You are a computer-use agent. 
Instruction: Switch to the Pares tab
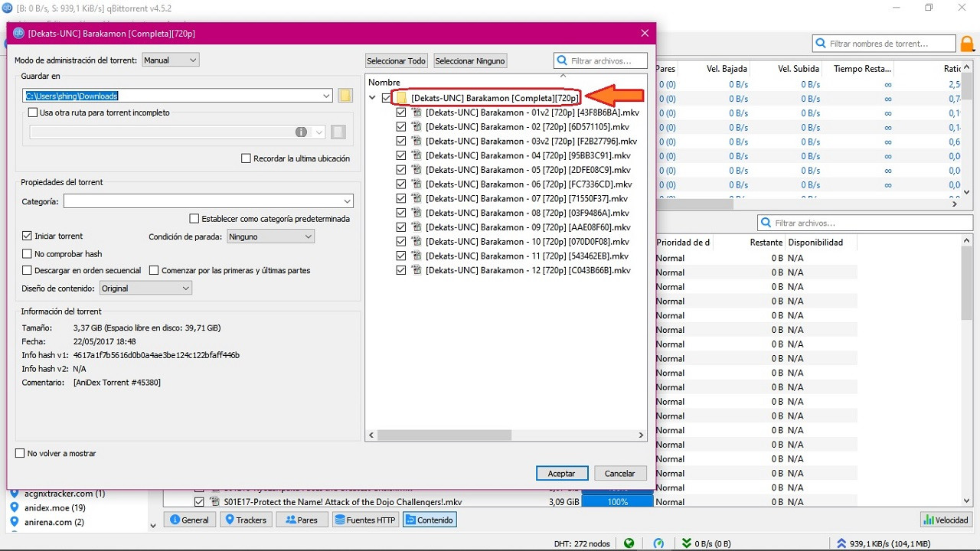[301, 520]
